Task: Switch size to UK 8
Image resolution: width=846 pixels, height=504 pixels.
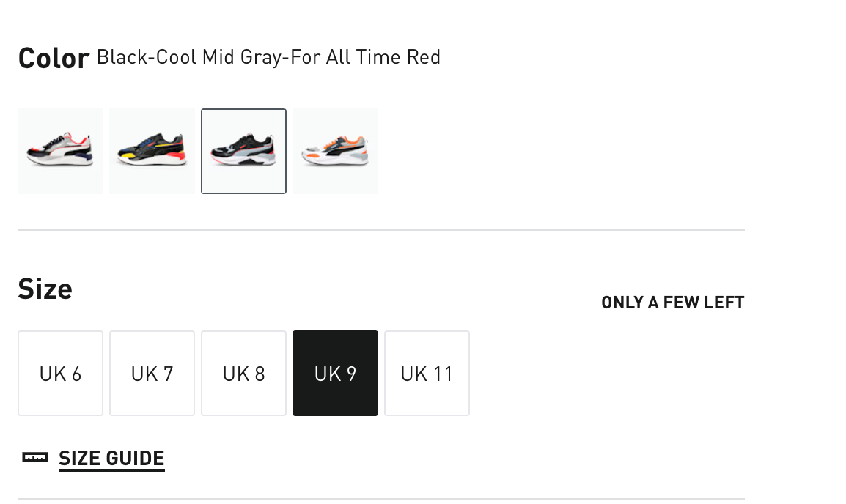Action: [x=243, y=374]
